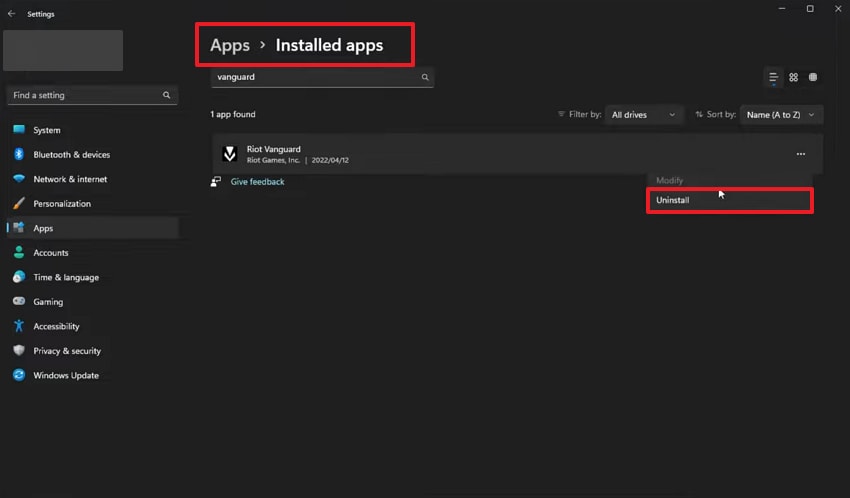Go back with the Settings back arrow
The height and width of the screenshot is (498, 850).
[x=11, y=14]
